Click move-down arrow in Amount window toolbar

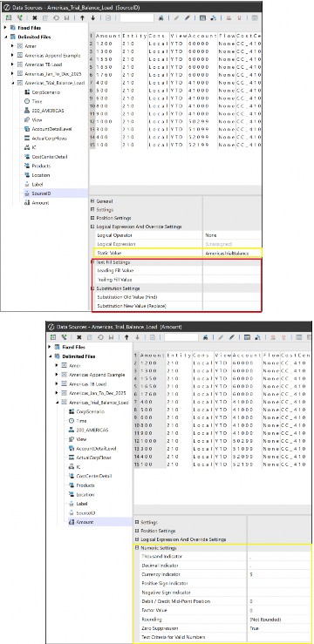click(x=137, y=337)
